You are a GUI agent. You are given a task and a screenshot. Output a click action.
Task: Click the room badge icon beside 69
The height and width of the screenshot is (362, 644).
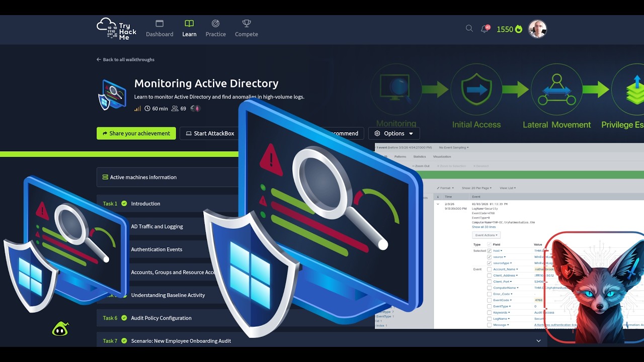tap(195, 108)
